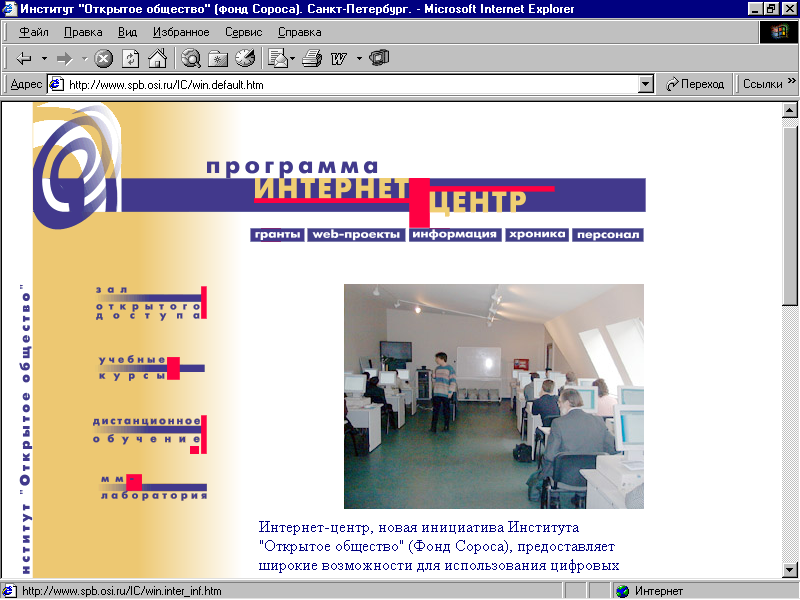Open the хроника navigation tab
The image size is (800, 600).
pyautogui.click(x=537, y=235)
